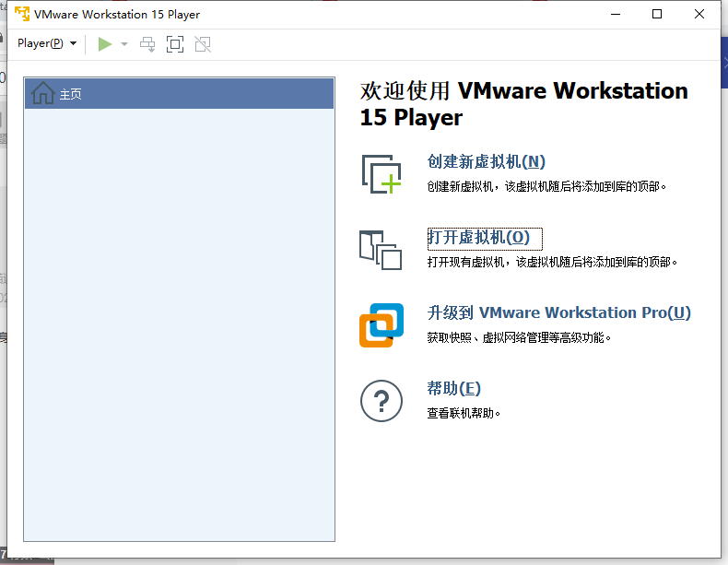Click the Workstation Pro orange-blue logo icon

click(x=382, y=325)
